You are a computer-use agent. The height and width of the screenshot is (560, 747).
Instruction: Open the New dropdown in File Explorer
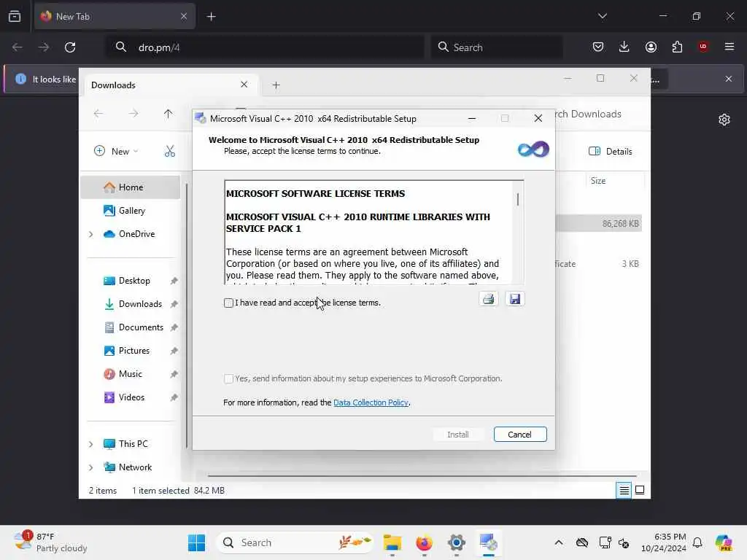point(116,151)
